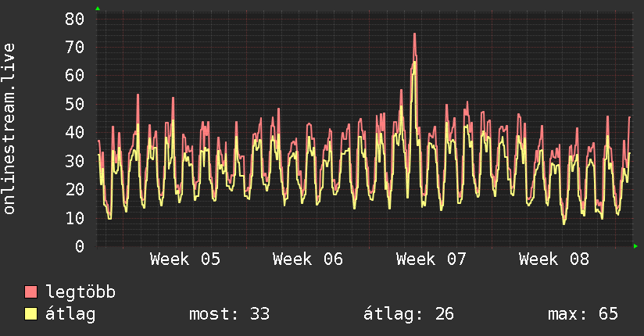Click the 70 label on the y-axis
Image resolution: width=644 pixels, height=336 pixels.
coord(74,47)
